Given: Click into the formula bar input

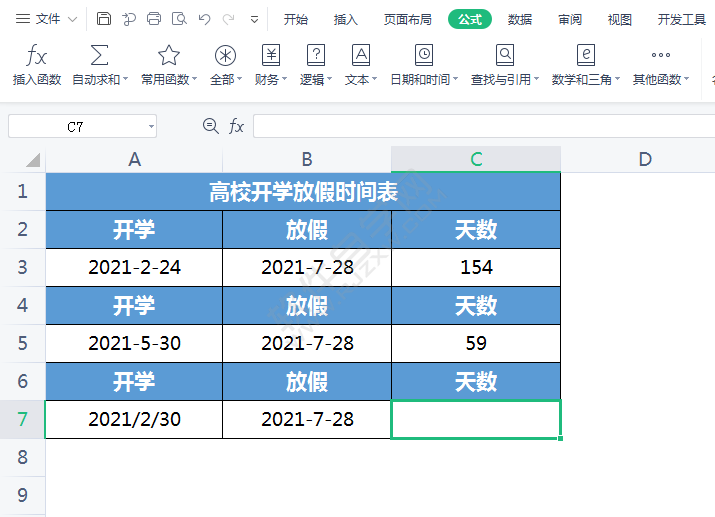Looking at the screenshot, I should point(484,126).
